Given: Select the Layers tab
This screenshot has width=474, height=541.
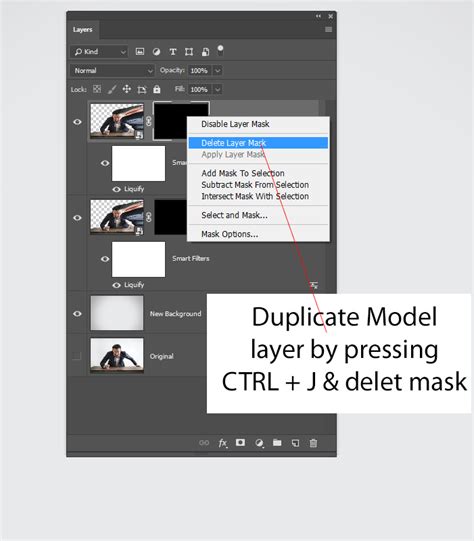Looking at the screenshot, I should [x=82, y=30].
